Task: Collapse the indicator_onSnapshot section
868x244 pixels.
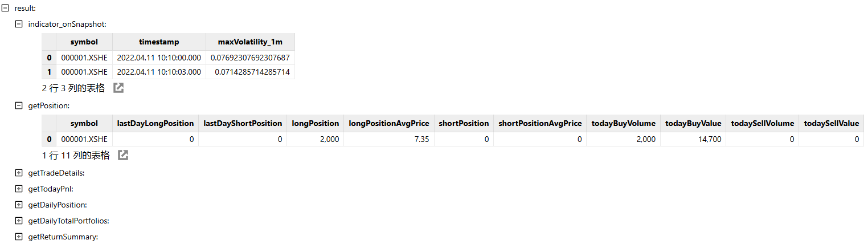Action: (x=19, y=24)
